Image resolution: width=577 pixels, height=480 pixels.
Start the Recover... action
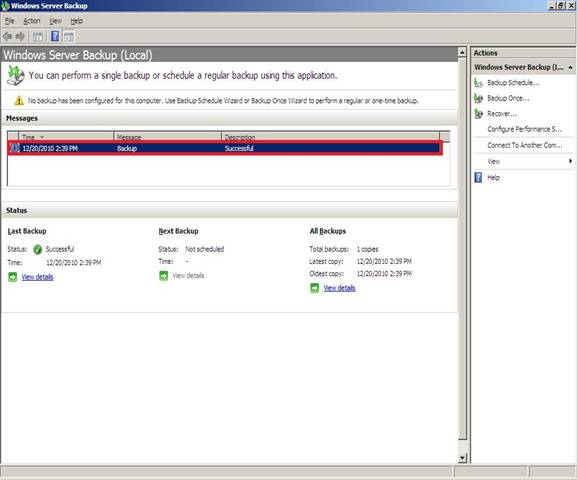502,114
